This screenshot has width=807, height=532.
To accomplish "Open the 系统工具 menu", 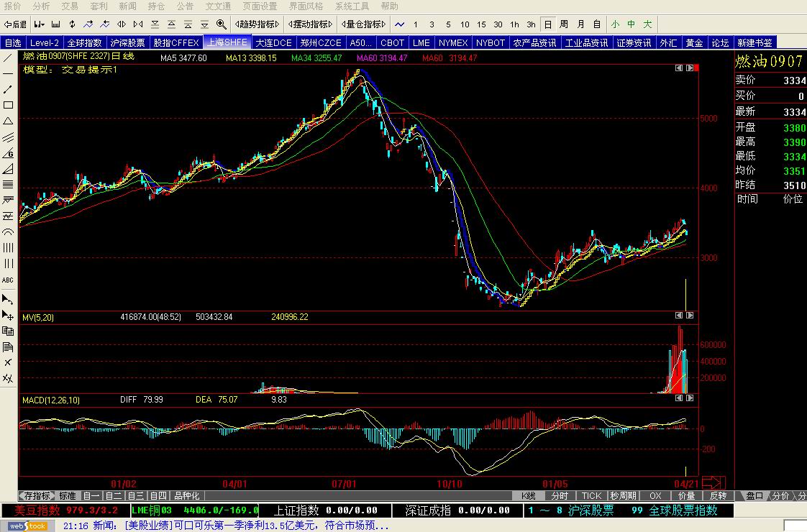I will point(352,6).
